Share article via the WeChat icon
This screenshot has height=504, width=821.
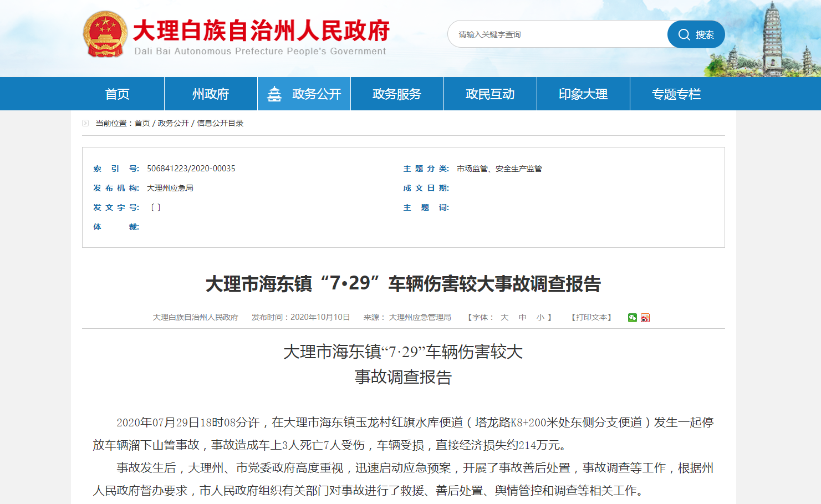tap(632, 318)
